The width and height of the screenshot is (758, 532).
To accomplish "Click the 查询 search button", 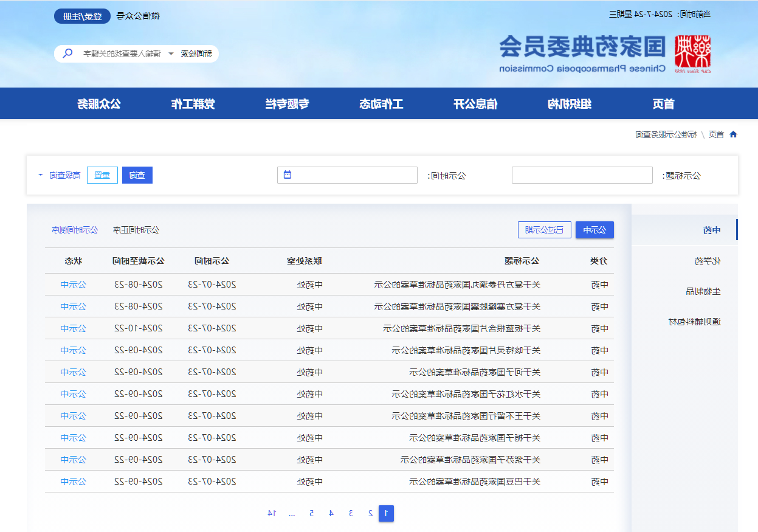I will tap(137, 174).
